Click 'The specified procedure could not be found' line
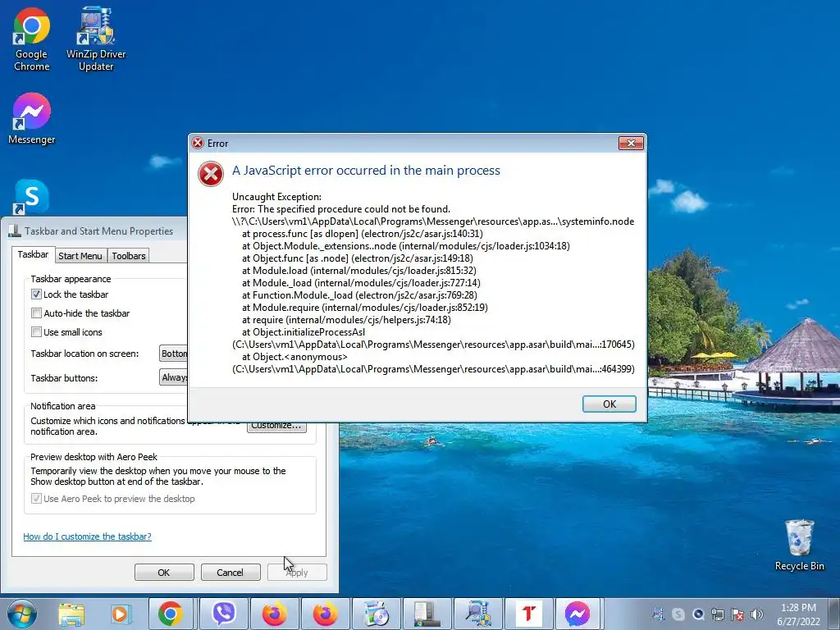Image resolution: width=840 pixels, height=630 pixels. [341, 209]
